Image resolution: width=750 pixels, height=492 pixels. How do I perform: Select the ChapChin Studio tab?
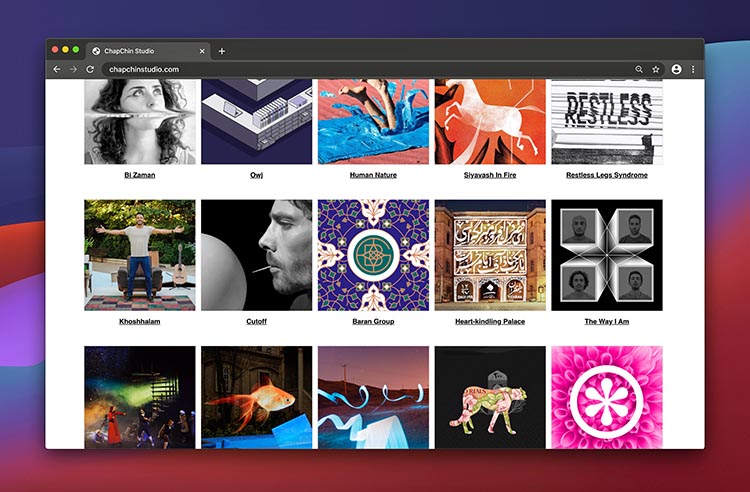(x=149, y=51)
